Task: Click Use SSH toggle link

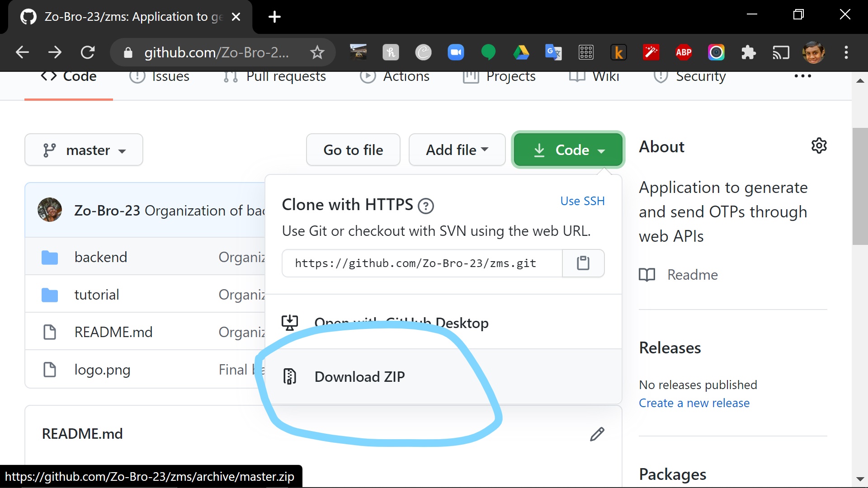Action: pyautogui.click(x=583, y=201)
